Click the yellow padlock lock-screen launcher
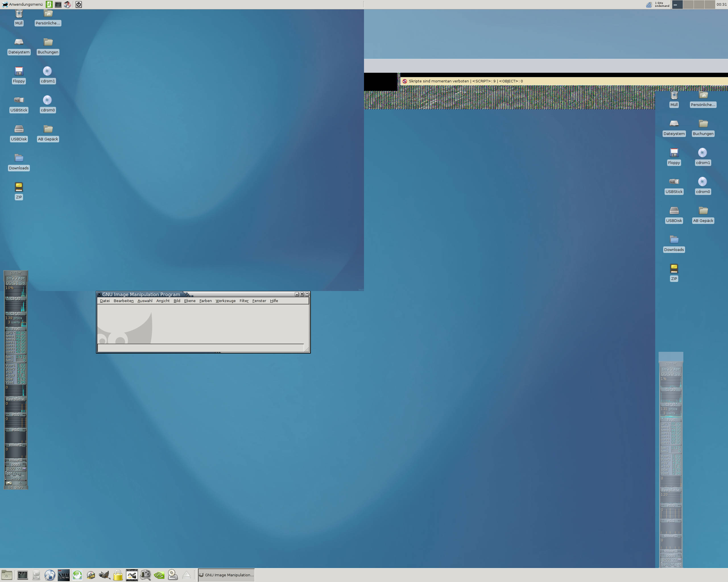This screenshot has height=582, width=728. point(118,575)
